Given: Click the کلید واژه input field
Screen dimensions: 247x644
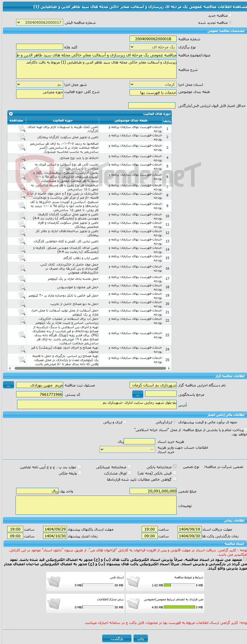Looking at the screenshot, I should [40, 47].
